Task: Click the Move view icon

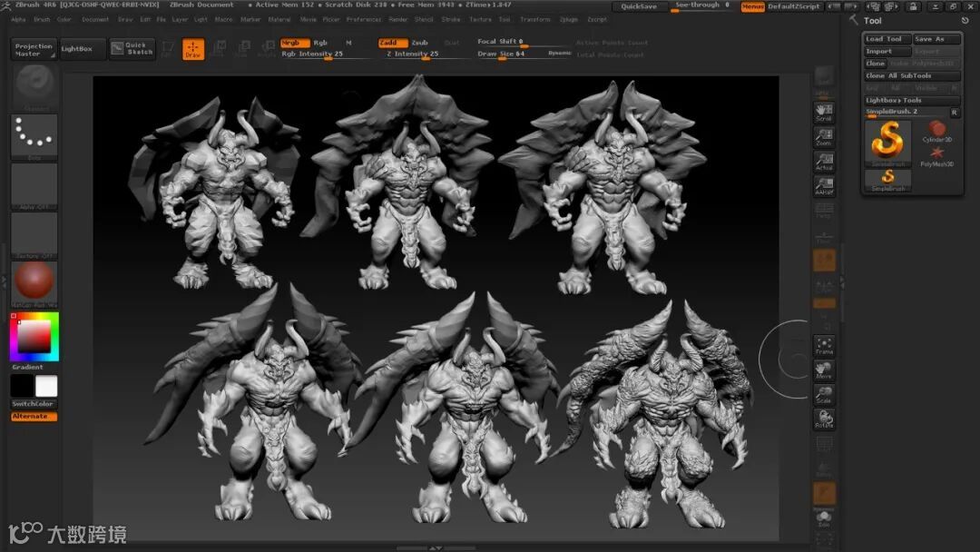Action: (824, 370)
